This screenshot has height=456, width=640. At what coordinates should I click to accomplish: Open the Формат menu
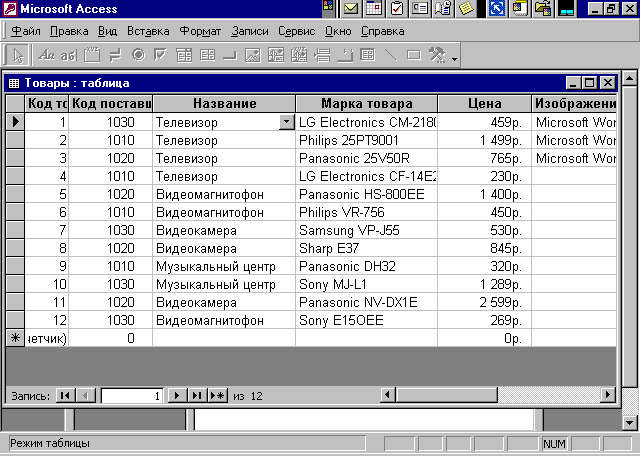(200, 31)
